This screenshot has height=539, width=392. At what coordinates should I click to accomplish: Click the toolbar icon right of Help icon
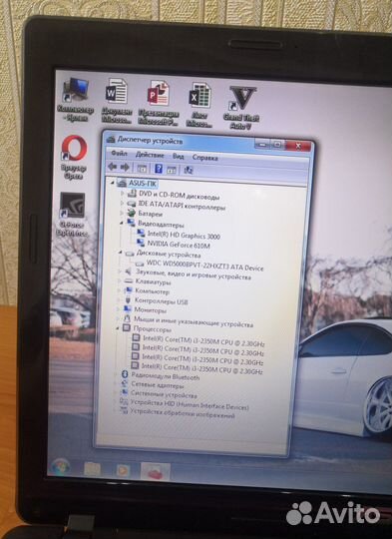[172, 169]
